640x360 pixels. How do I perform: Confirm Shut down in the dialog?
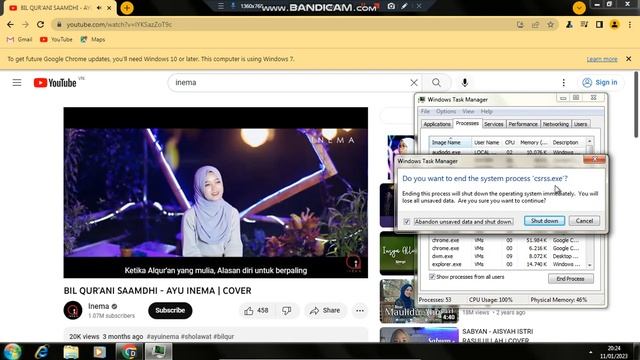tap(544, 221)
